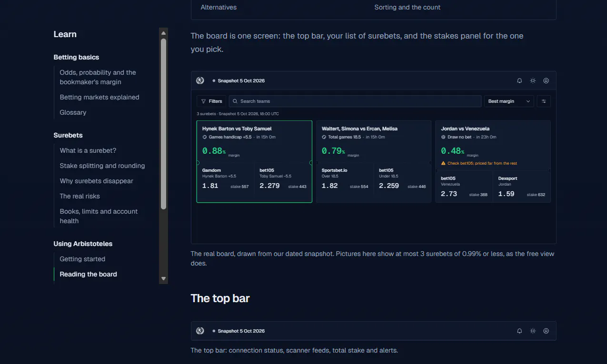Click the stake 554 value

pos(359,187)
